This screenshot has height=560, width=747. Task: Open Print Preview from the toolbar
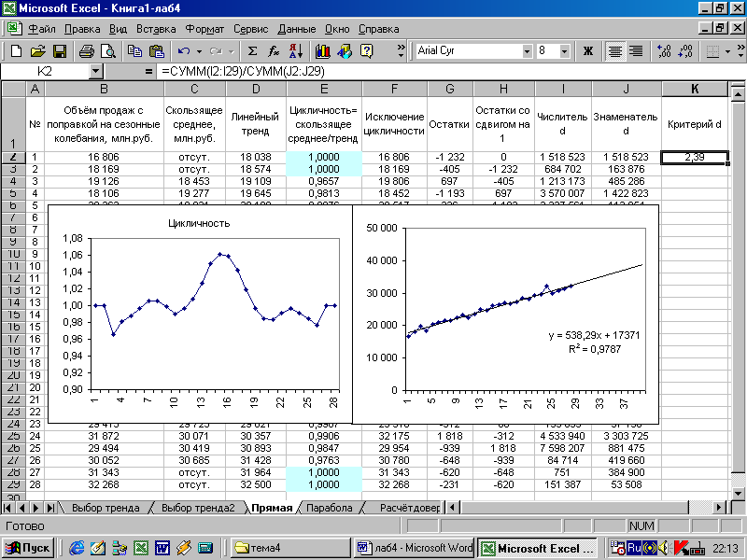pos(108,51)
